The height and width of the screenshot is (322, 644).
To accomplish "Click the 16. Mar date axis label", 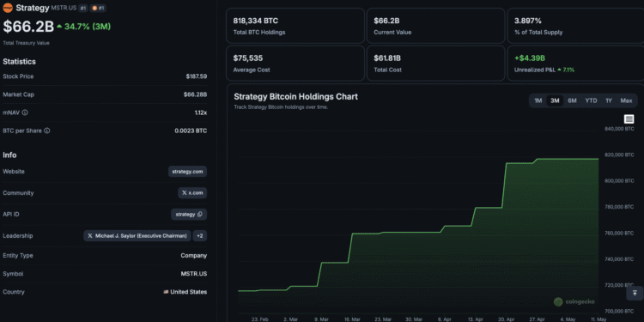I will [352, 319].
